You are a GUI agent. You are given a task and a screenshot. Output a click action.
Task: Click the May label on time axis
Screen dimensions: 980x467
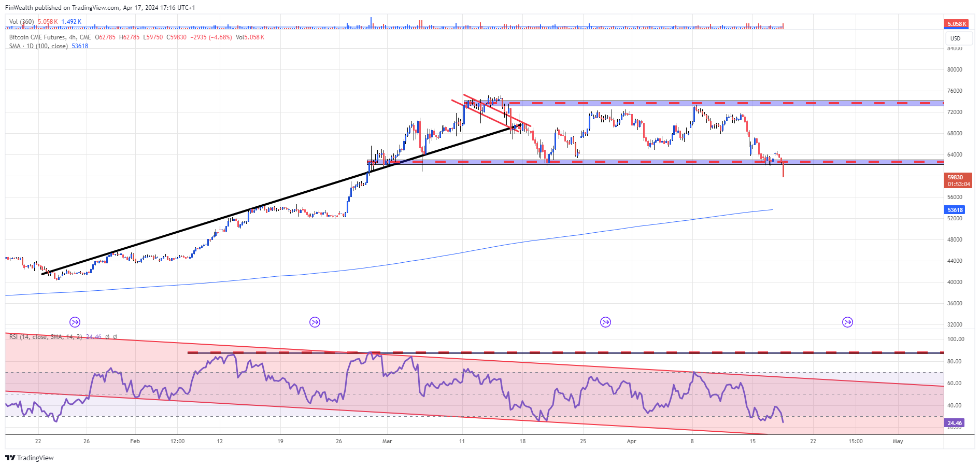(898, 441)
